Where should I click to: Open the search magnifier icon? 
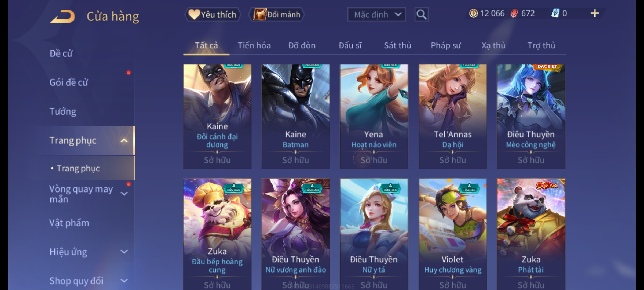pos(421,15)
